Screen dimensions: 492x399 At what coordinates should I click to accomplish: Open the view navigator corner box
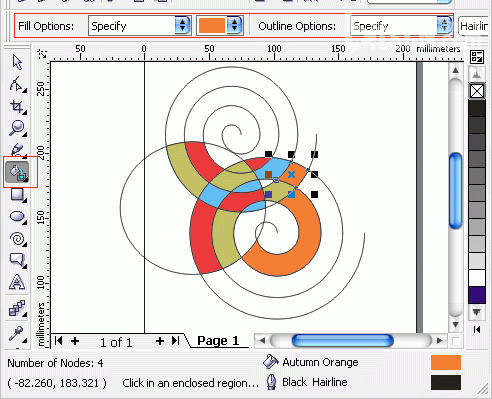[456, 341]
